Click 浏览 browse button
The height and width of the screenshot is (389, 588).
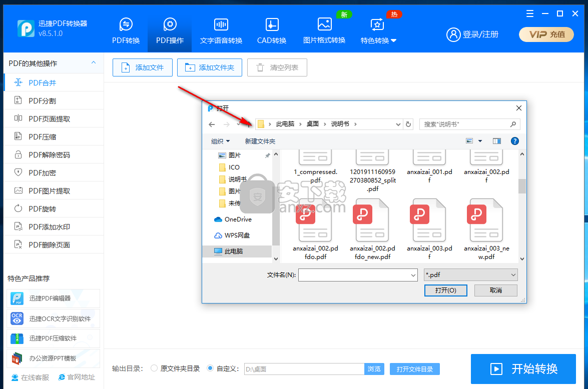(374, 369)
